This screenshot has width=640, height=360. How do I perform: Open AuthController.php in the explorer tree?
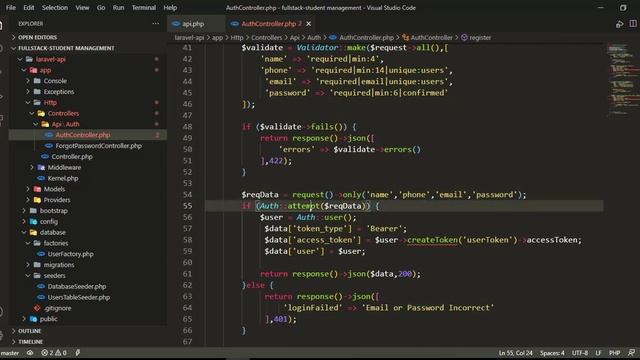[x=83, y=135]
